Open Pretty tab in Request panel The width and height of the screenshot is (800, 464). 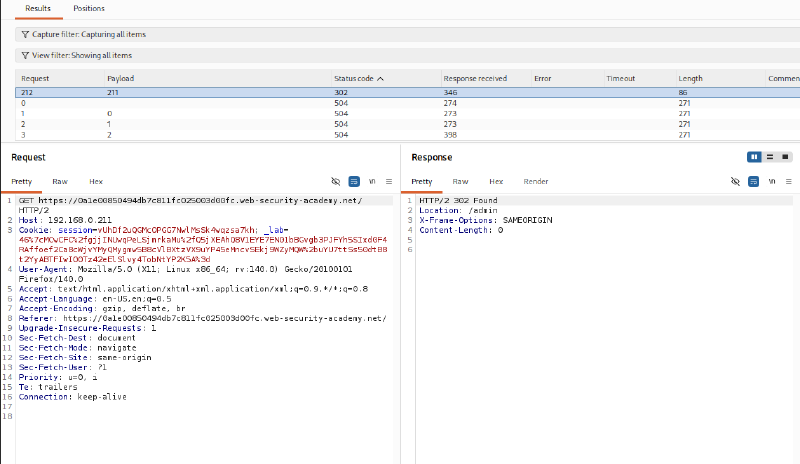click(21, 181)
